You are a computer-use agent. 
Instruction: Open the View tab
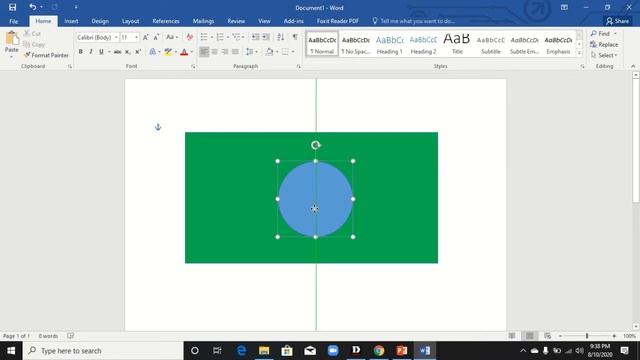click(x=264, y=21)
